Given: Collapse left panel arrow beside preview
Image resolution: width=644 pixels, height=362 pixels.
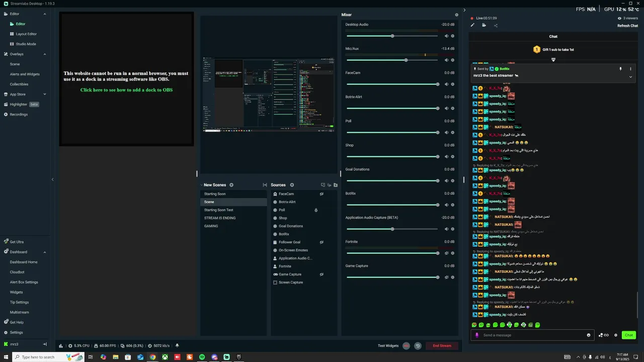Looking at the screenshot, I should (52, 179).
